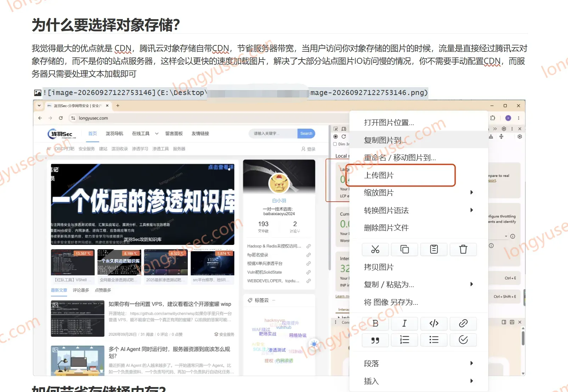
Task: Apply Italic with the I icon
Action: point(404,323)
